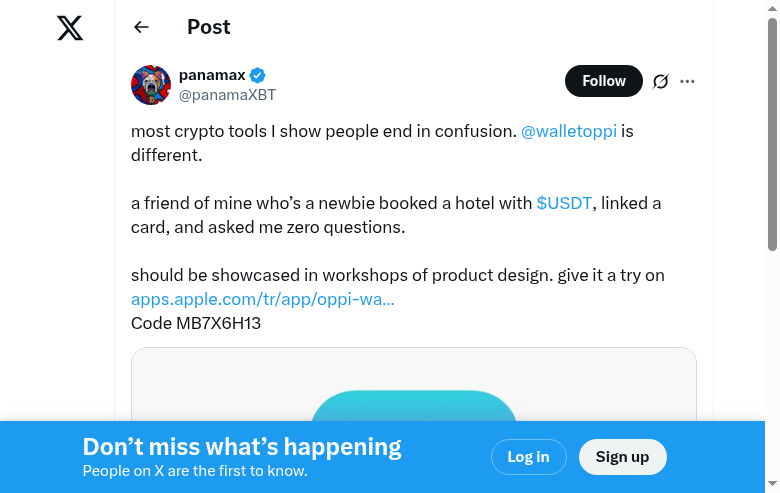This screenshot has width=780, height=493.
Task: Click the X logo icon
Action: pos(70,28)
